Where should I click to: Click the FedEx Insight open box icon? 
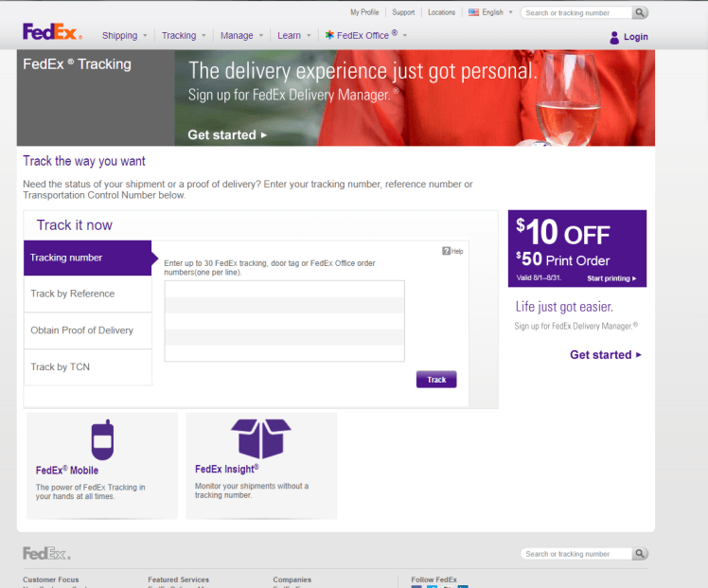point(260,437)
